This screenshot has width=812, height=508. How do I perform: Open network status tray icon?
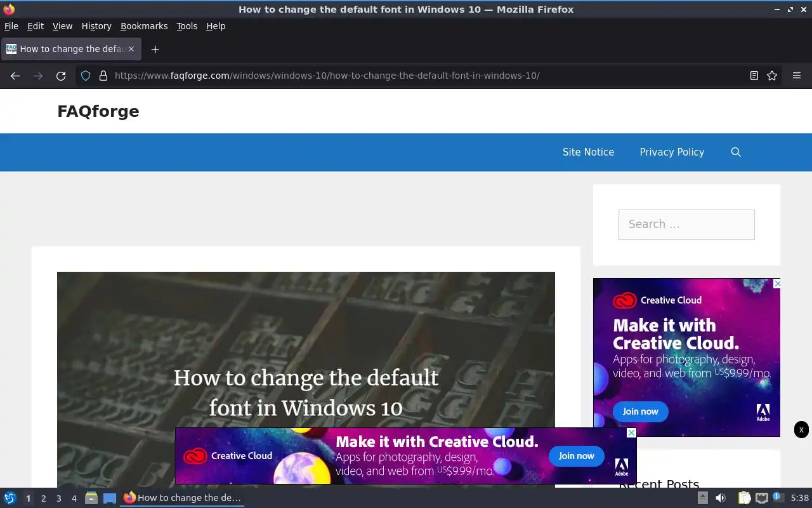(762, 498)
